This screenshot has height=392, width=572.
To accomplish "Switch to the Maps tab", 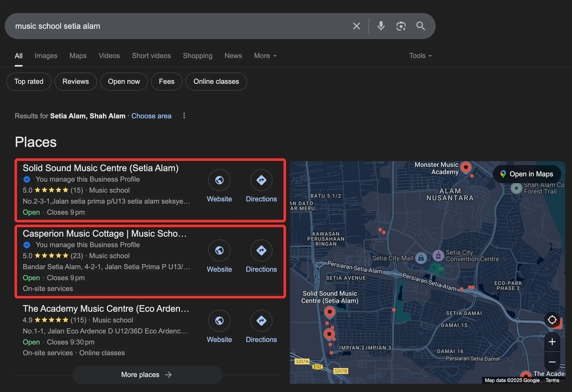I will (x=78, y=56).
